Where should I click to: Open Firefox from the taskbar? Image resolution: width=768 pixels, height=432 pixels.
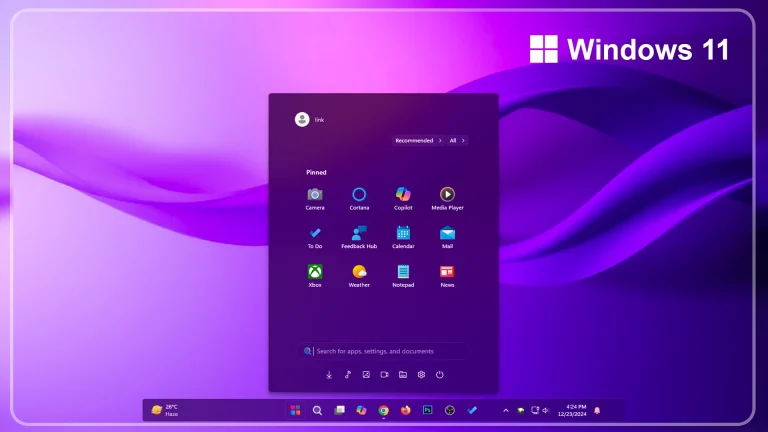(x=405, y=410)
